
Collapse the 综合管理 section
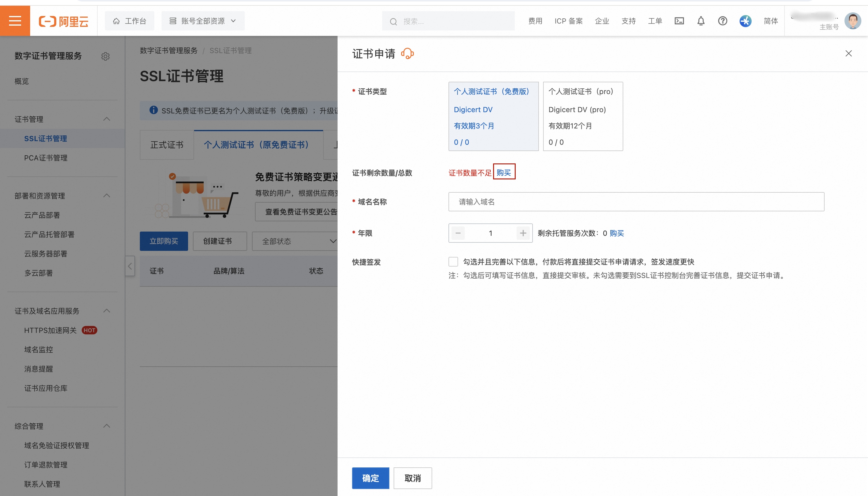107,426
